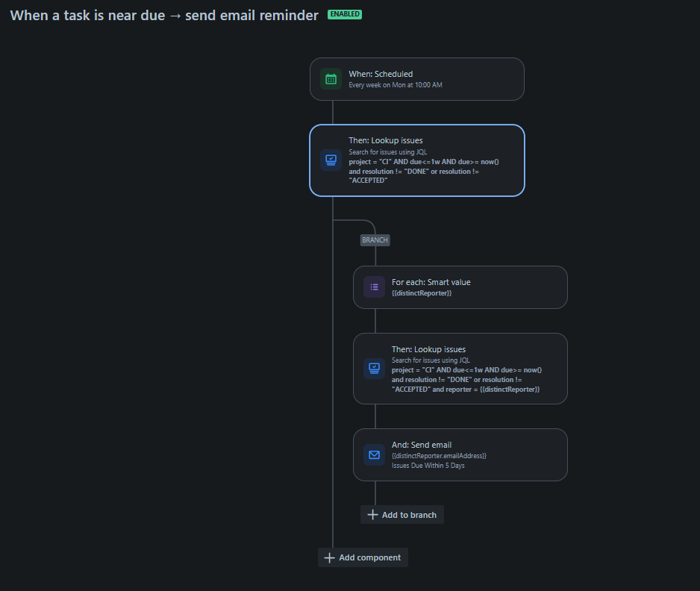Open the highlighted Then: Lookup issues card

coord(417,160)
